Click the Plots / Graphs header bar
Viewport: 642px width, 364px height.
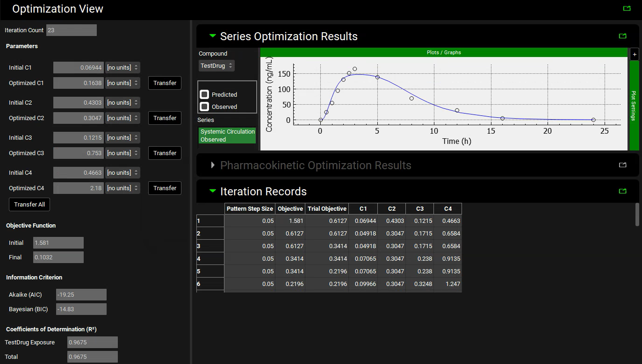click(x=443, y=52)
